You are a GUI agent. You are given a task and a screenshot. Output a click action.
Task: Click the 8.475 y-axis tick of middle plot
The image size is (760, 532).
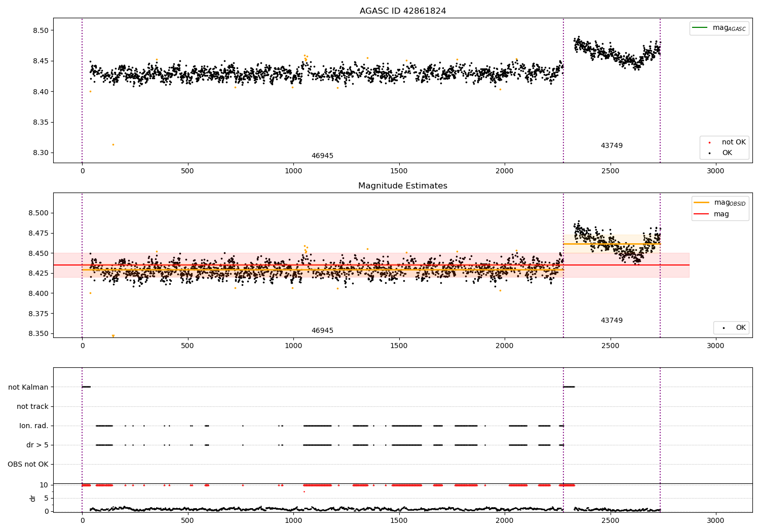tap(38, 233)
